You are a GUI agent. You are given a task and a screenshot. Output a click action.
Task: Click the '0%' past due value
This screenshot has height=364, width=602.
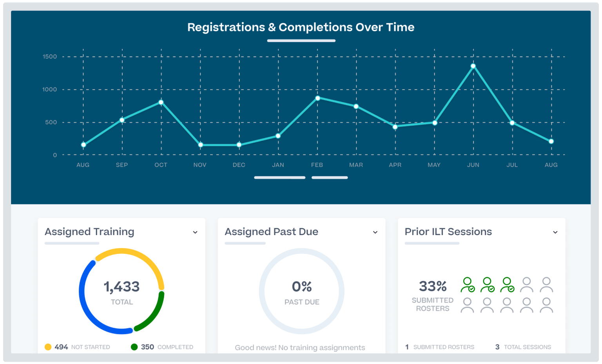[302, 287]
